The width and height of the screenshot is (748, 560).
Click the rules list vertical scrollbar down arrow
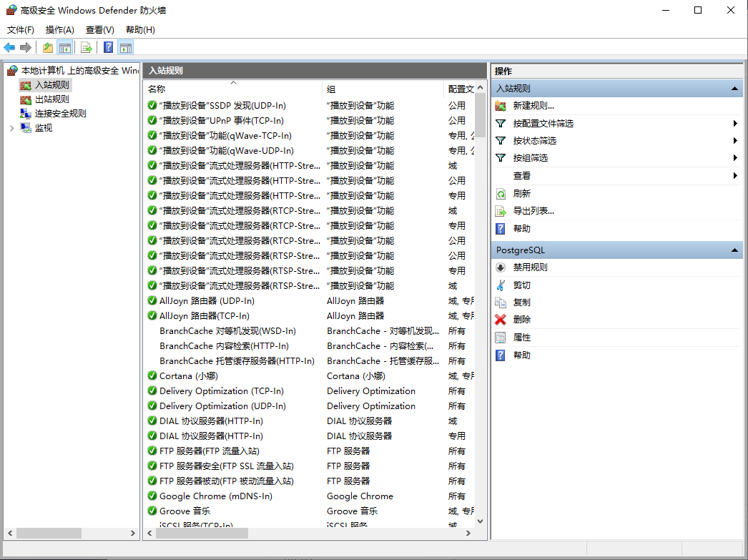pyautogui.click(x=481, y=521)
